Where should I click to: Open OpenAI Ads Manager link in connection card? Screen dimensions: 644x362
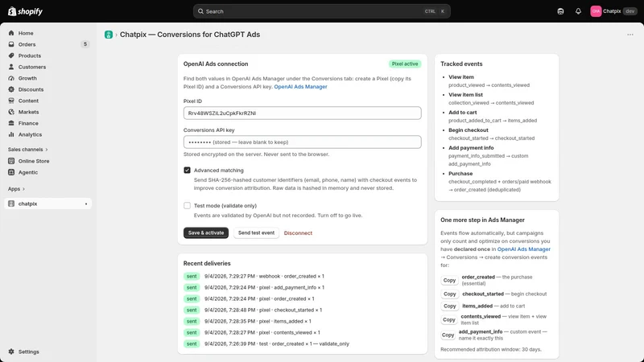point(300,87)
